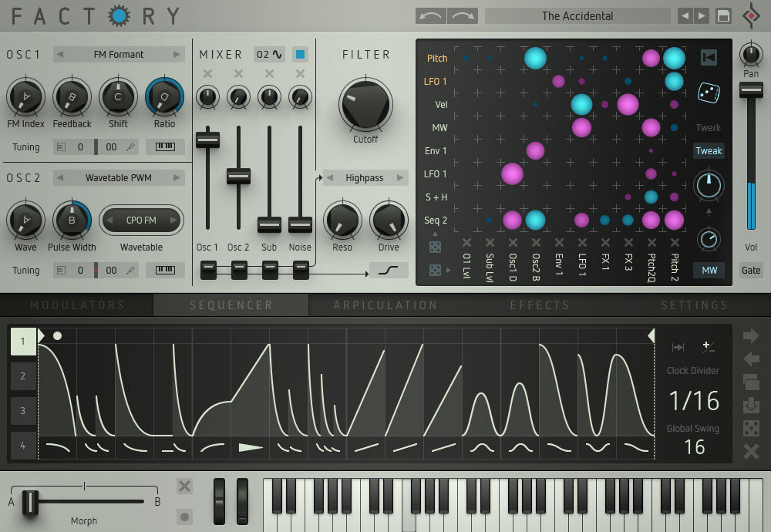This screenshot has width=771, height=532.
Task: Click The Accidental preset name field
Action: [x=577, y=15]
